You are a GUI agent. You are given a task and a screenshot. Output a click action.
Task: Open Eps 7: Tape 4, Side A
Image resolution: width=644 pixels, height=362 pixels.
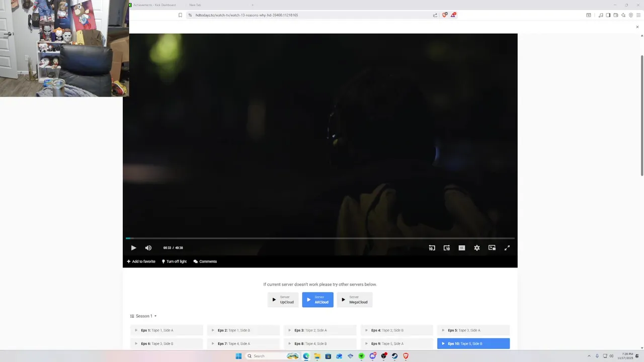pos(244,343)
